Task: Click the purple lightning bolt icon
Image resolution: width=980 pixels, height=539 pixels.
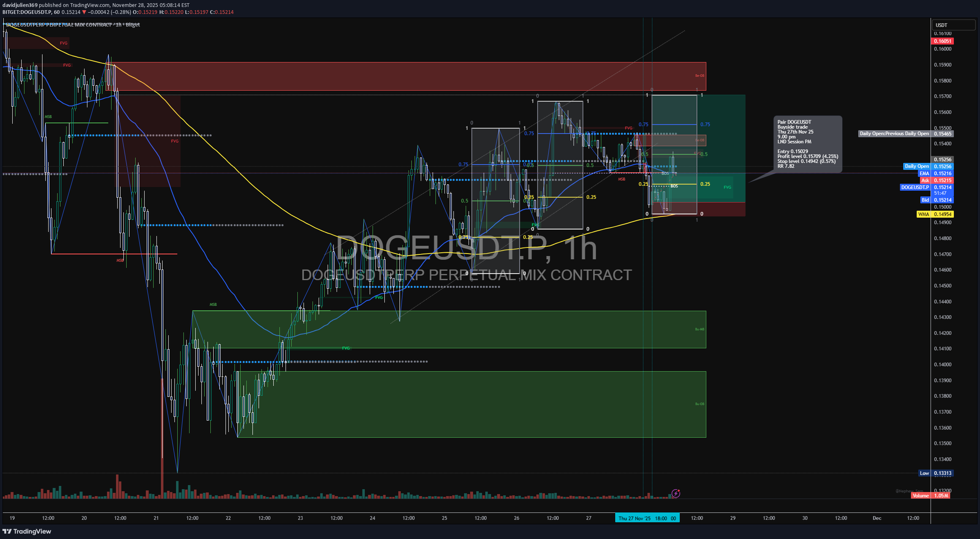Action: tap(676, 493)
